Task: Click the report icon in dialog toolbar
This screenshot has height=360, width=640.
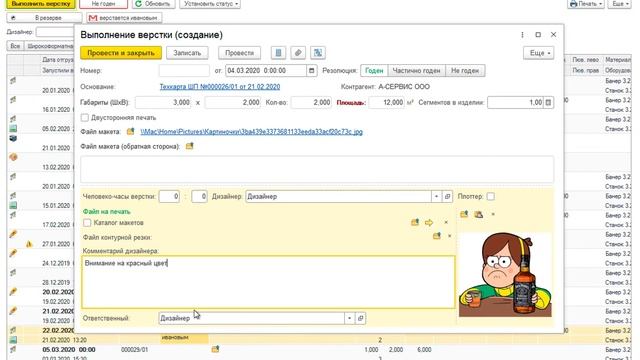Action: point(278,53)
